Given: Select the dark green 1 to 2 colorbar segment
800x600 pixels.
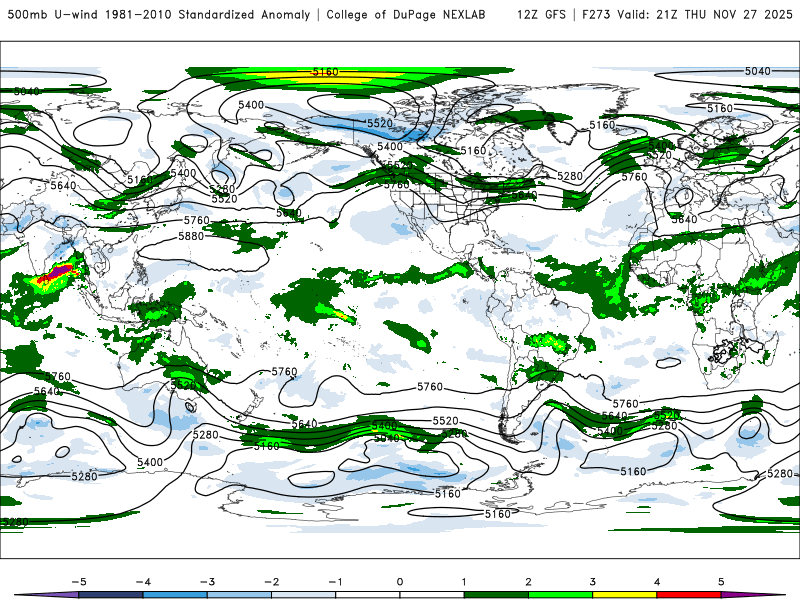Looking at the screenshot, I should click(496, 595).
